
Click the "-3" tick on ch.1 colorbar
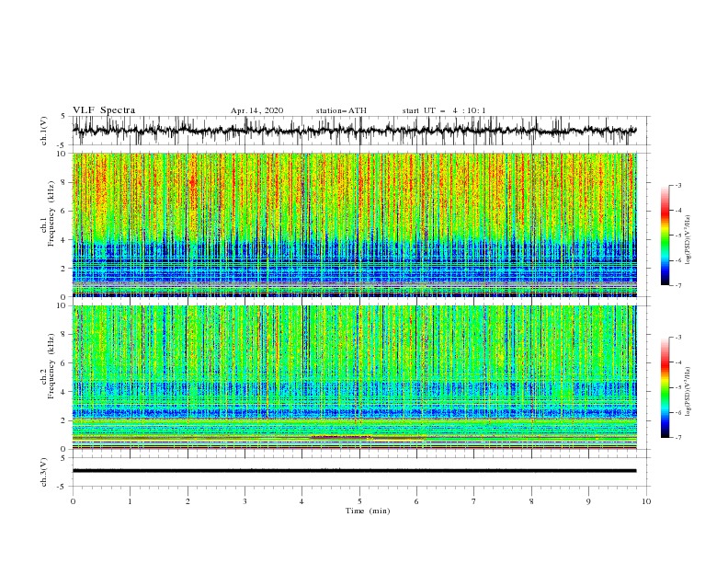click(x=678, y=185)
